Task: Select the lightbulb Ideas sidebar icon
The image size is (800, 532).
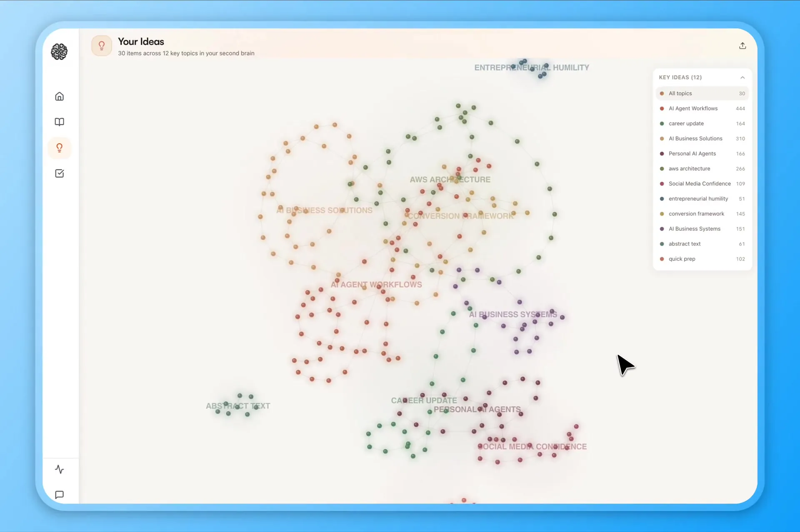Action: 60,148
